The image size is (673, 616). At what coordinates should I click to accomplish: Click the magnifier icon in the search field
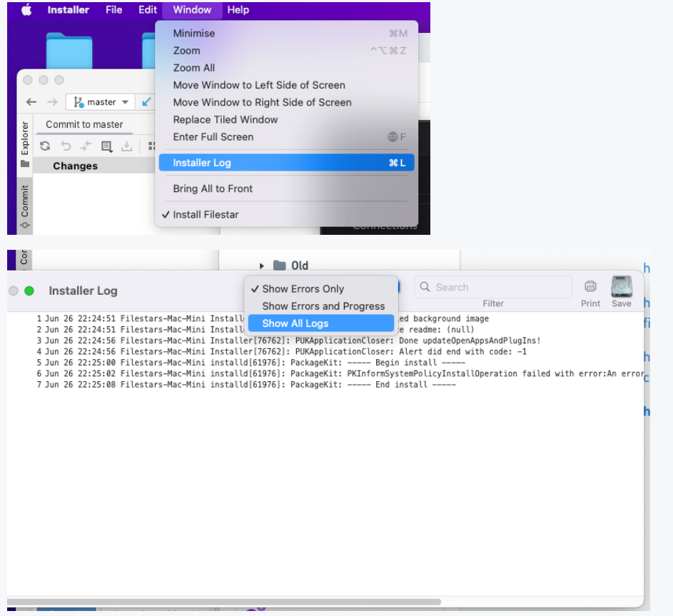(425, 287)
